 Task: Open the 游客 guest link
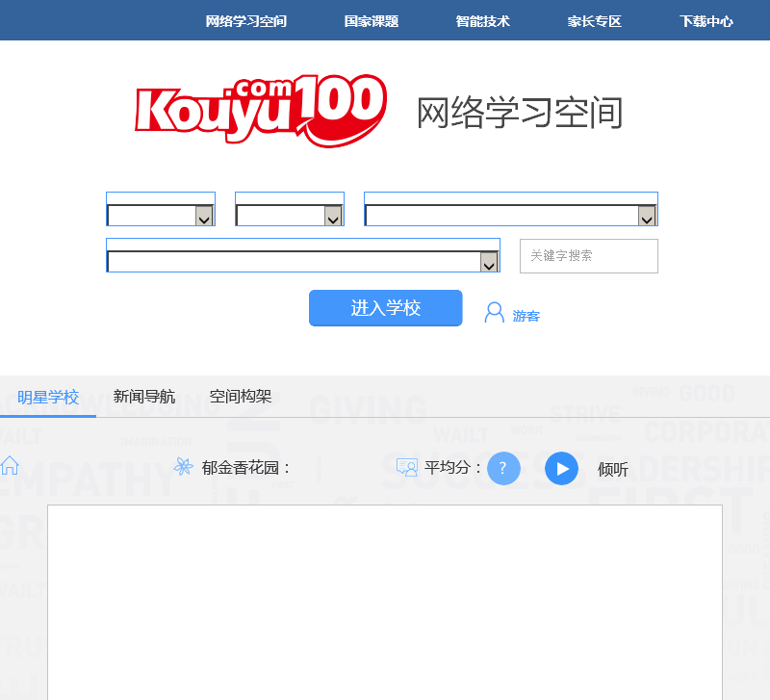click(526, 316)
